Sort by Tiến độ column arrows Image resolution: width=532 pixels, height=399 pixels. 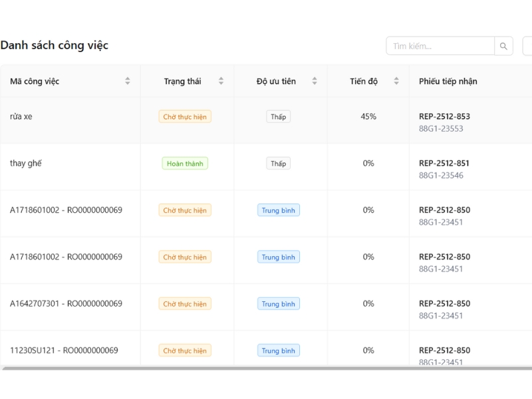coord(396,81)
